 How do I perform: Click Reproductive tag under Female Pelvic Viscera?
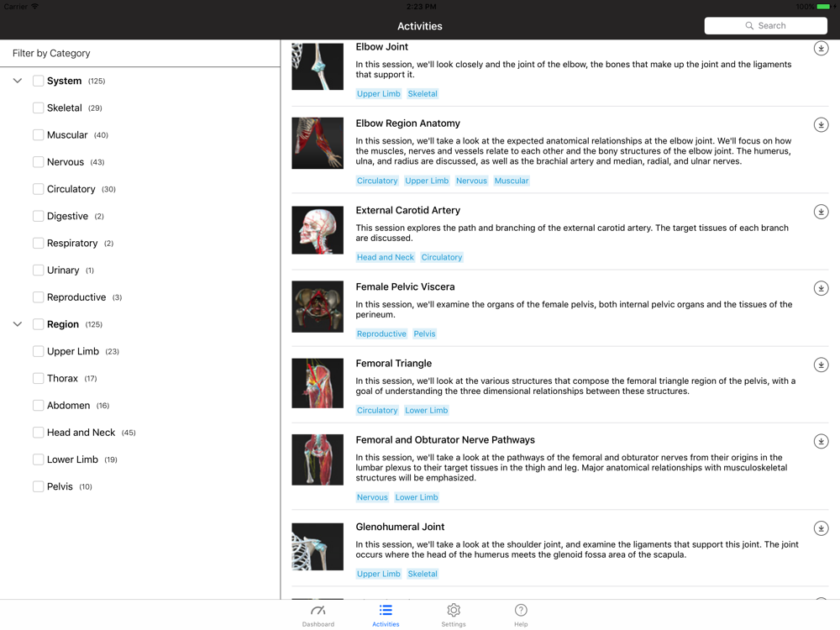tap(381, 333)
